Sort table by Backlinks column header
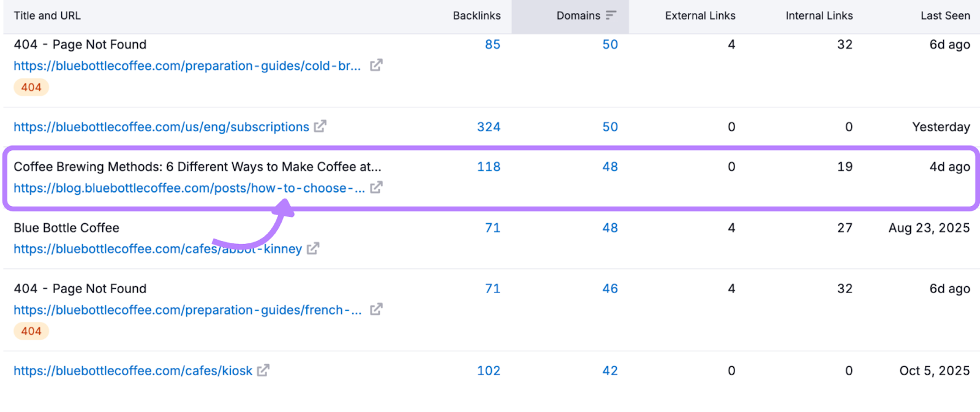Image resolution: width=980 pixels, height=412 pixels. (x=477, y=16)
